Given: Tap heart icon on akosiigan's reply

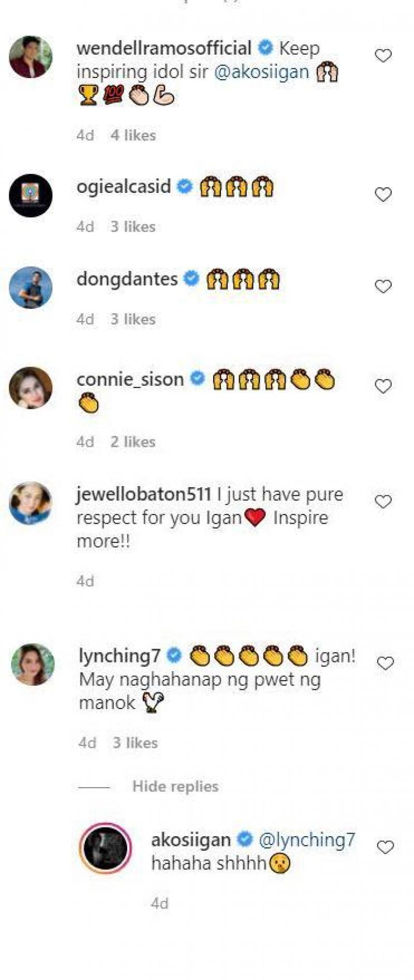Looking at the screenshot, I should pos(386,847).
